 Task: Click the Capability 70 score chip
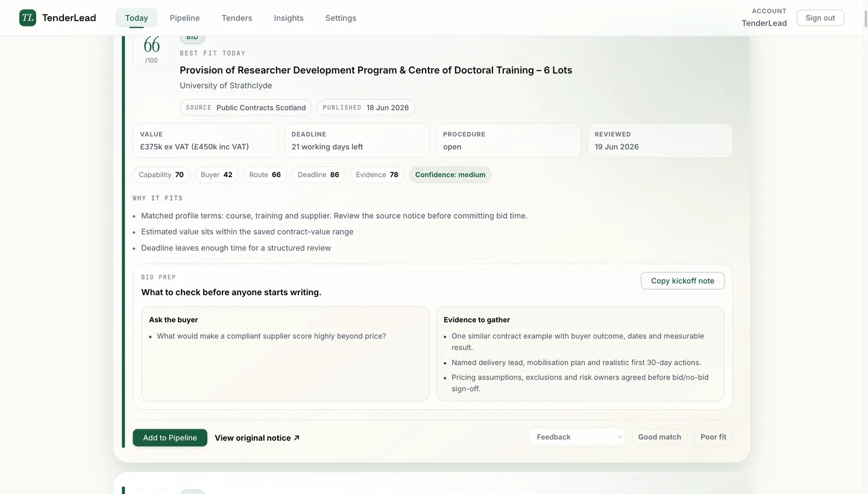point(162,175)
